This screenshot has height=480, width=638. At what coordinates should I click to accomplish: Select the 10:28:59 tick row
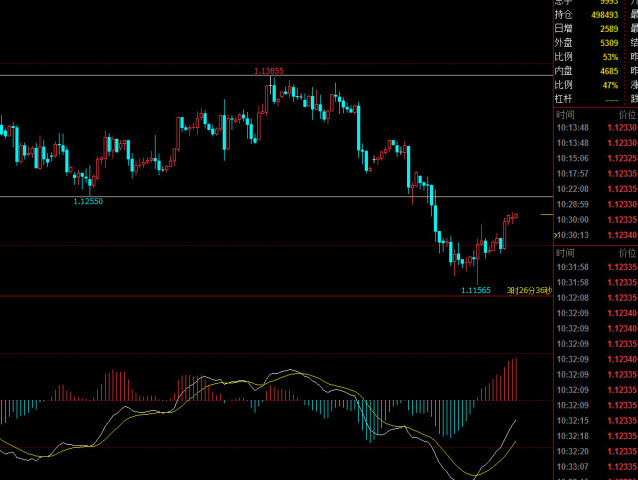coord(595,203)
